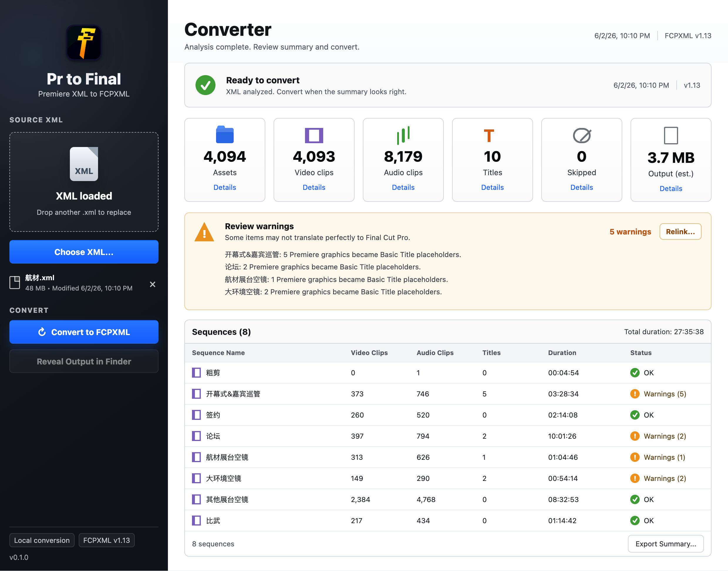Click the 10:01:26 duration cell
728x571 pixels.
click(562, 436)
